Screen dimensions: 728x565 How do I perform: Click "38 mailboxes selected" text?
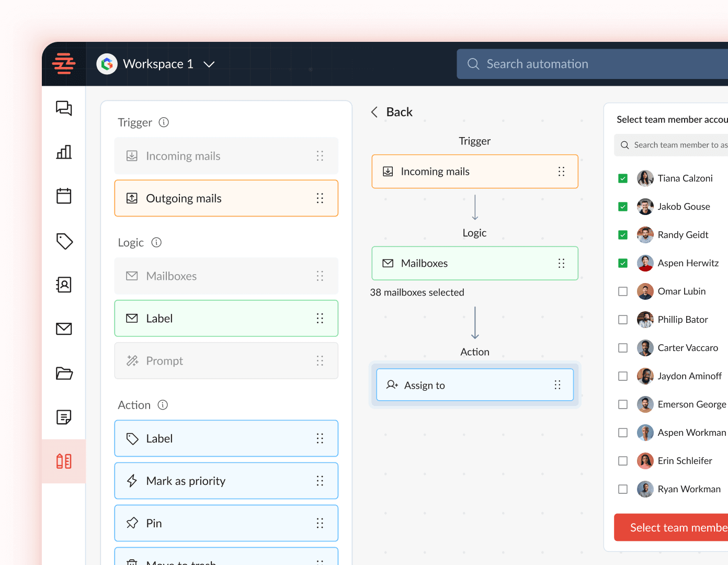(x=417, y=292)
